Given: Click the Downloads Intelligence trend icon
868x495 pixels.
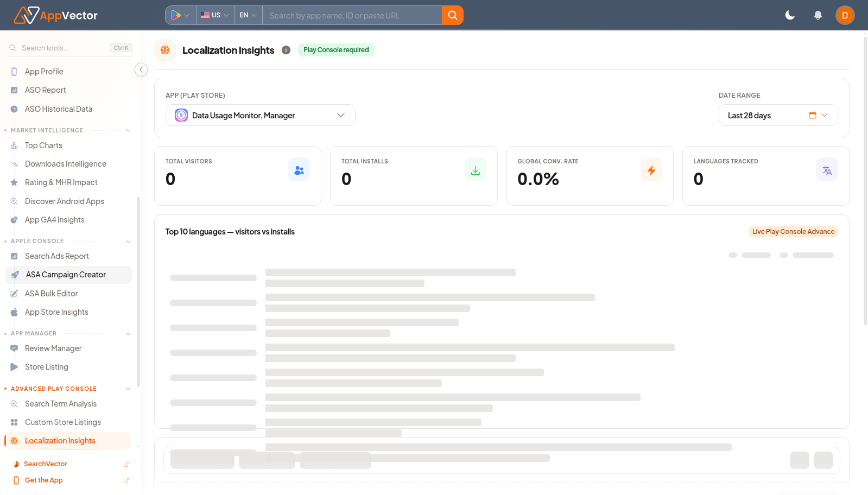Looking at the screenshot, I should (x=14, y=164).
